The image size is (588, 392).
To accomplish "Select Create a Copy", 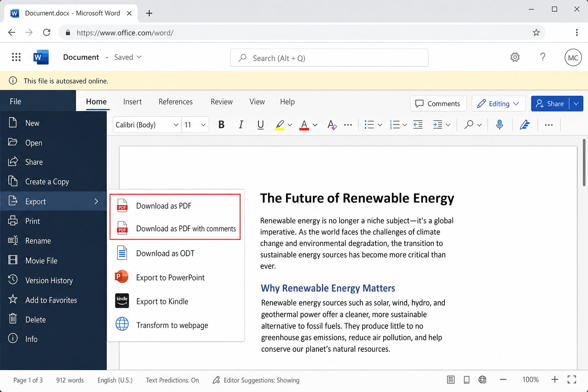I will click(x=53, y=182).
